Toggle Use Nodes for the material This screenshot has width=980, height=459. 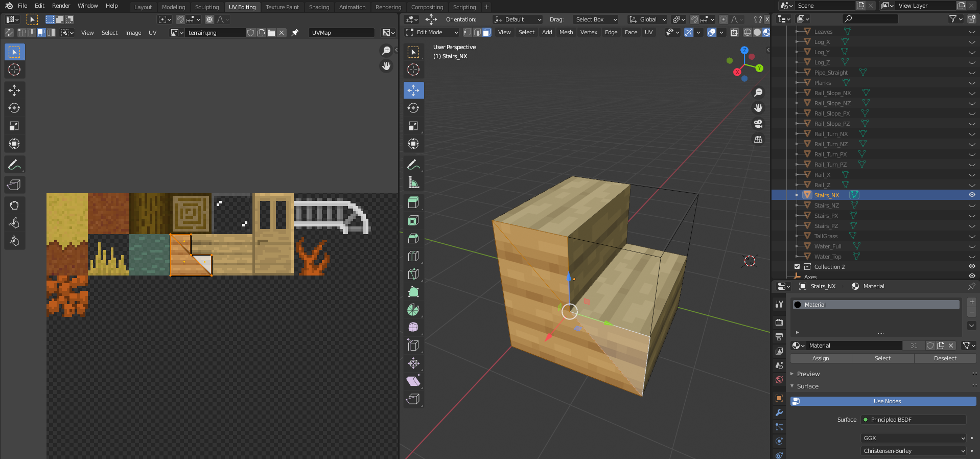point(883,401)
